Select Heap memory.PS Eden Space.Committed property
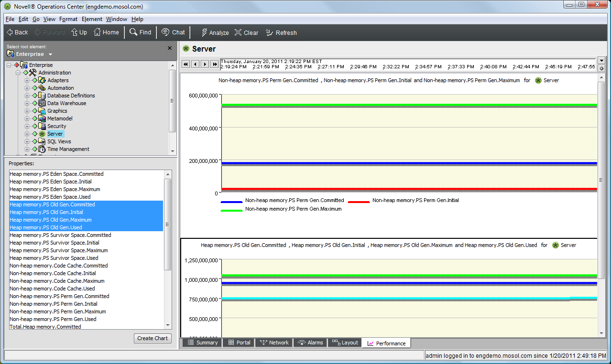Image resolution: width=611 pixels, height=364 pixels. pyautogui.click(x=86, y=174)
